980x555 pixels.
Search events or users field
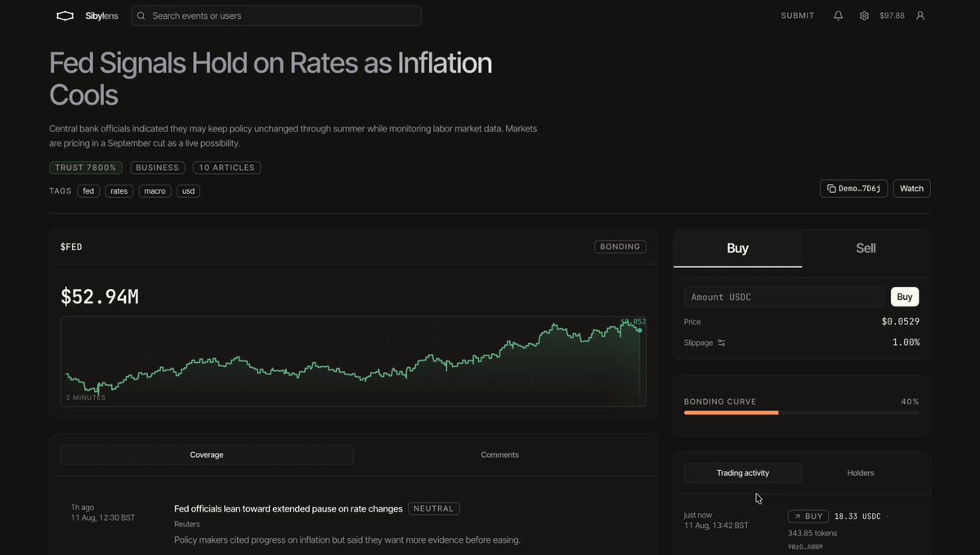click(276, 16)
